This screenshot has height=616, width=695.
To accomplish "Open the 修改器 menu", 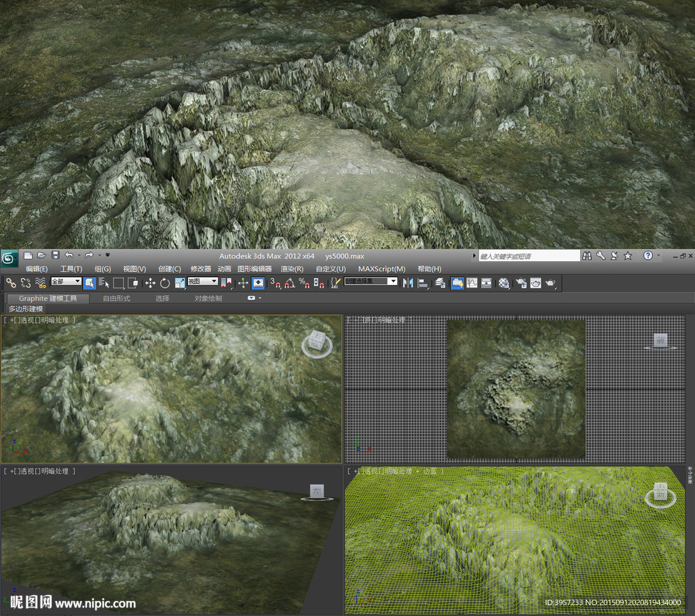I will pos(200,269).
